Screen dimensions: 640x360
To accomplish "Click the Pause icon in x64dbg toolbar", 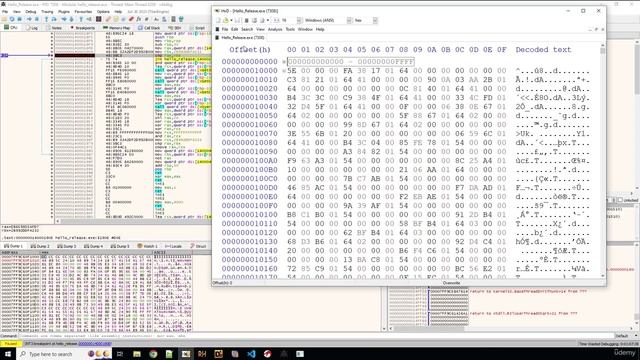I will coord(37,19).
